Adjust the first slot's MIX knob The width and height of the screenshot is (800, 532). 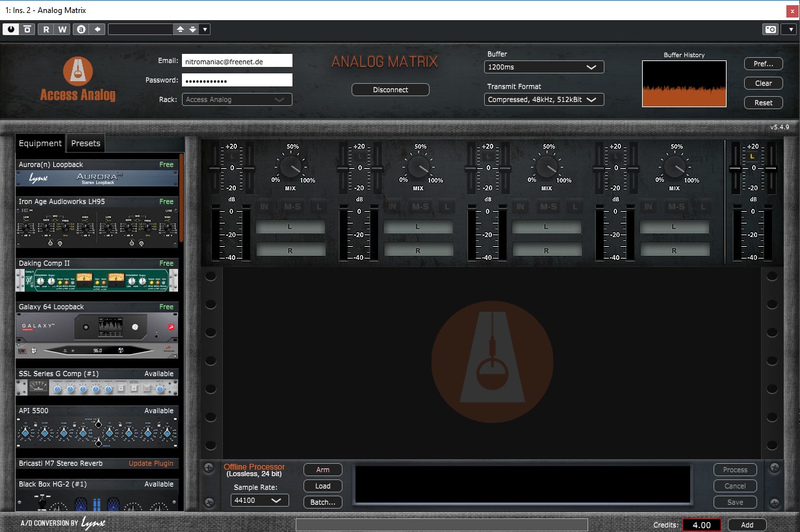[x=290, y=167]
